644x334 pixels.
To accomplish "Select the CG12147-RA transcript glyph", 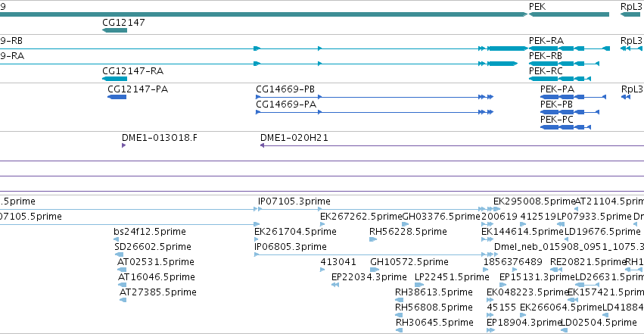I will click(x=114, y=79).
